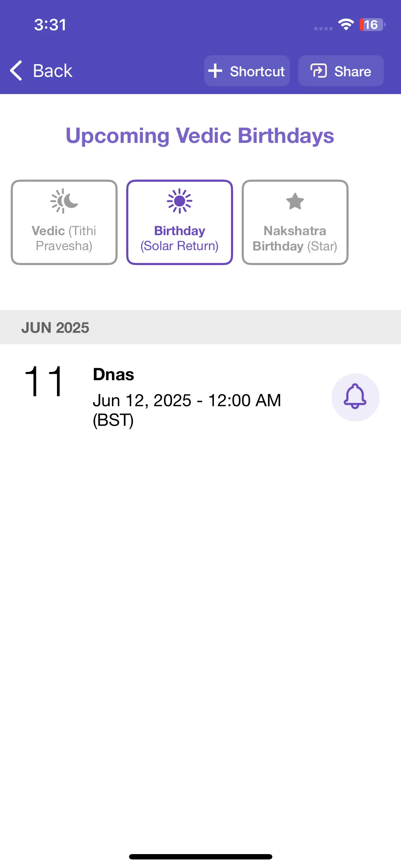Click the plus icon beside Shortcut
This screenshot has height=868, width=401.
point(215,71)
